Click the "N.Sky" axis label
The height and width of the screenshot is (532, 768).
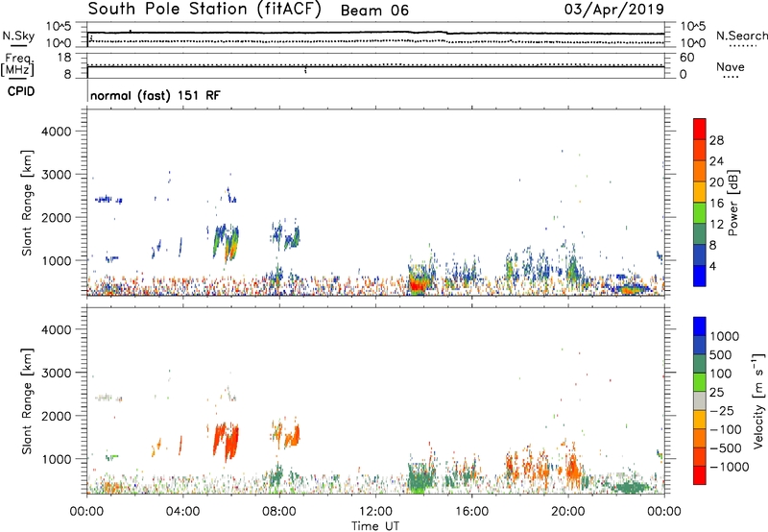pos(18,36)
